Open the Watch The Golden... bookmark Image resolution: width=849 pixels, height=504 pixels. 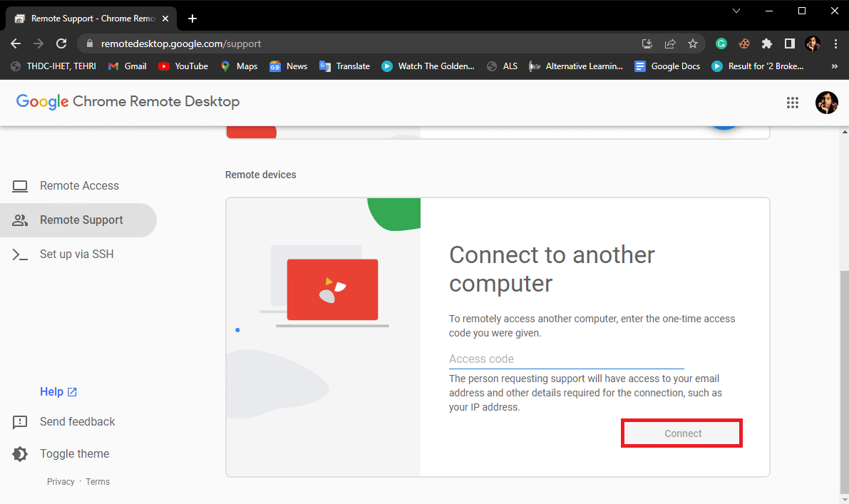click(428, 66)
